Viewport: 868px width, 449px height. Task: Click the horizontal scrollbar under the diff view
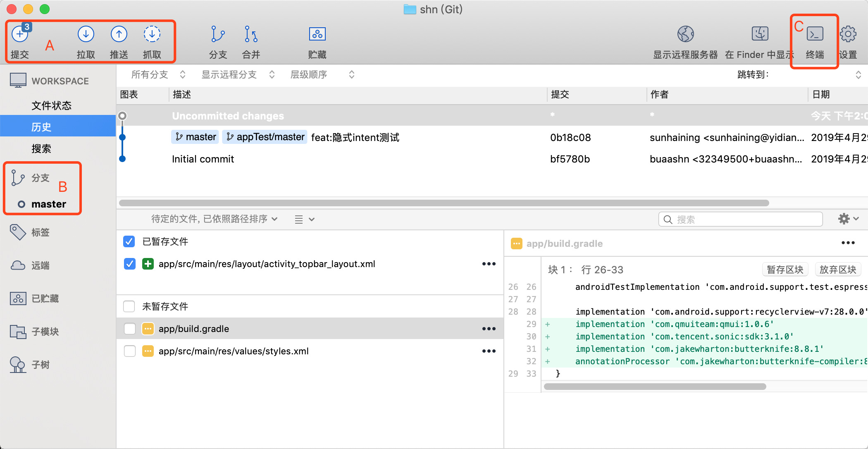pyautogui.click(x=655, y=387)
